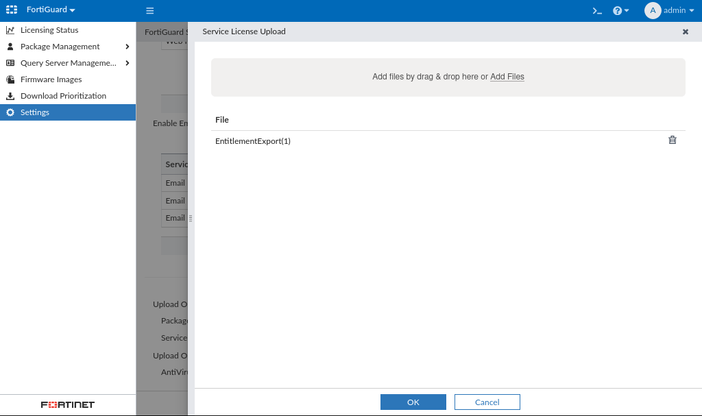Click the OK button

click(x=413, y=402)
